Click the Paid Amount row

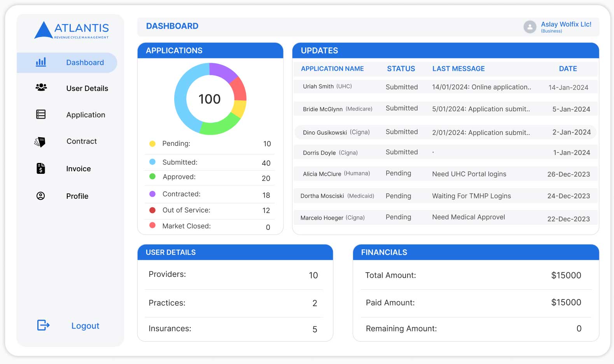(x=476, y=303)
